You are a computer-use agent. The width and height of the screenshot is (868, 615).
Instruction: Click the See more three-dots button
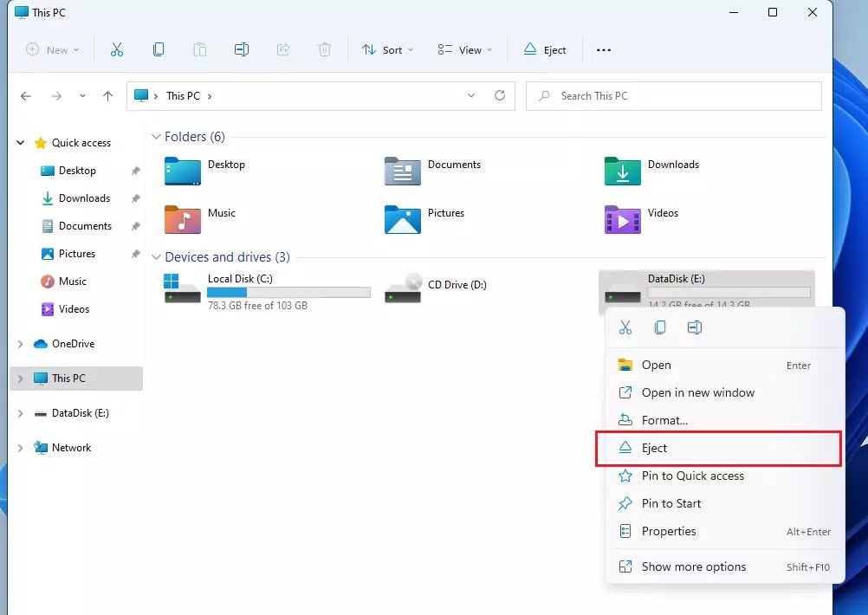pos(604,49)
